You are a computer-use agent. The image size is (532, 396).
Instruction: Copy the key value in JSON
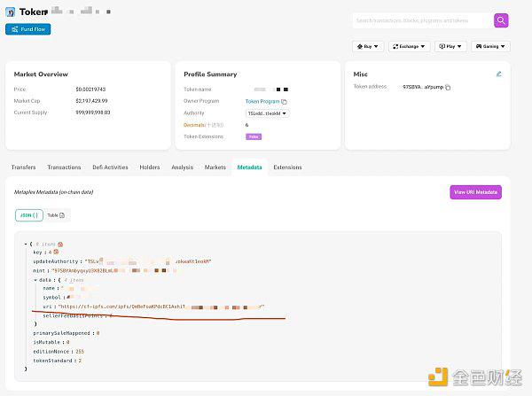click(x=56, y=252)
